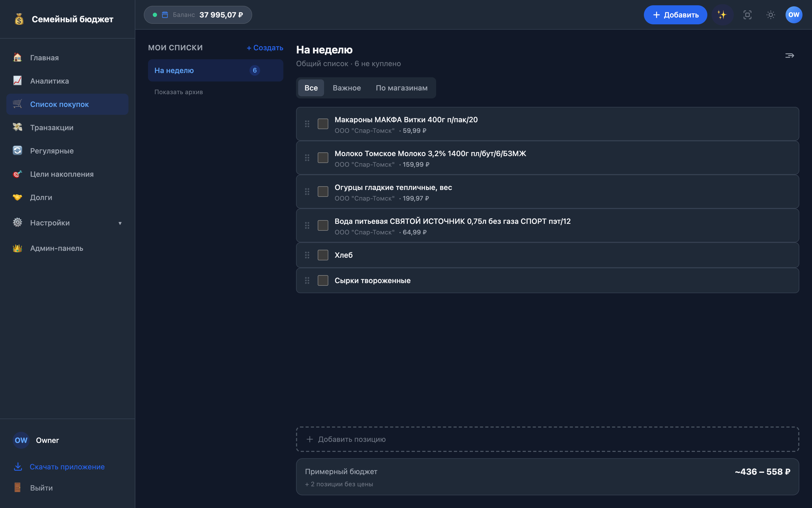Click the gear icon next to Настройки

pyautogui.click(x=17, y=223)
